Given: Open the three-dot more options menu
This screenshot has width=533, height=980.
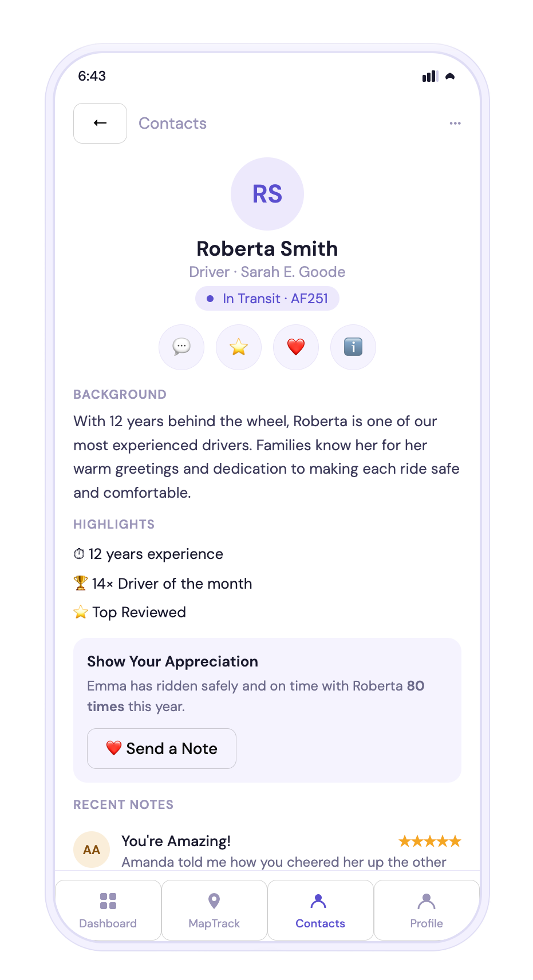Looking at the screenshot, I should tap(455, 123).
